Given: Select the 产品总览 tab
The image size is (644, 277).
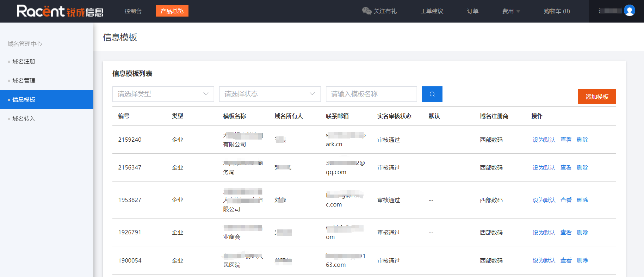Looking at the screenshot, I should coord(172,11).
